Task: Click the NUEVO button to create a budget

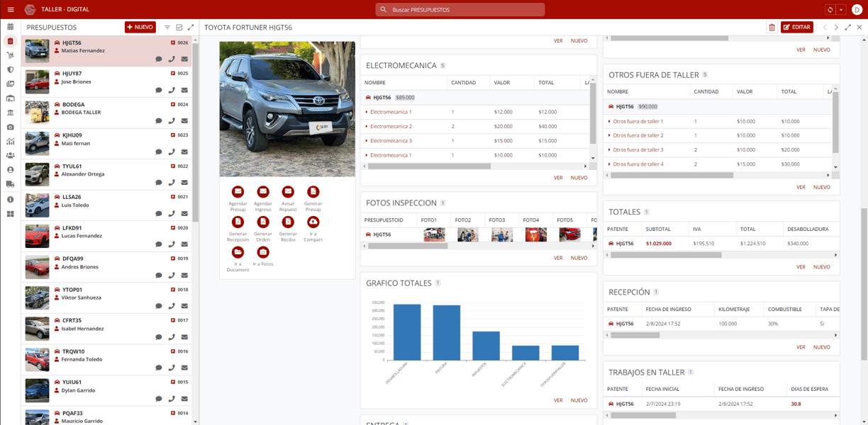Action: pos(140,27)
